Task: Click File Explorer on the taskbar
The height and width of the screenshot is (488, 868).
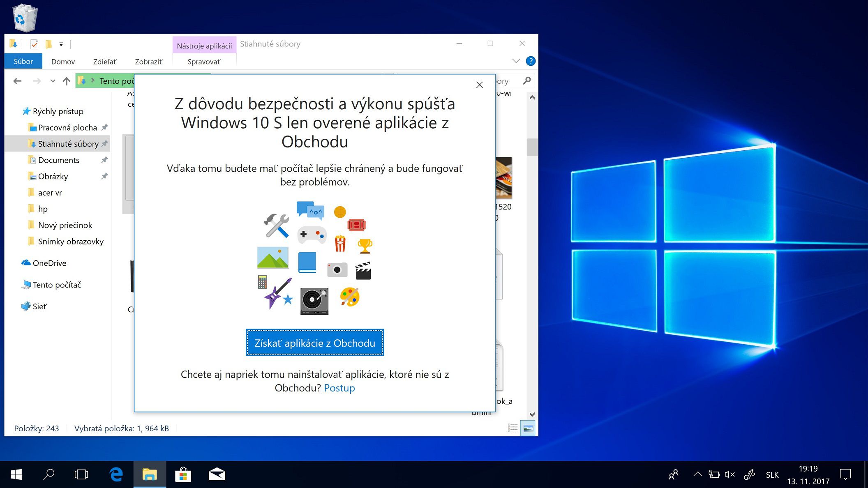Action: click(150, 474)
